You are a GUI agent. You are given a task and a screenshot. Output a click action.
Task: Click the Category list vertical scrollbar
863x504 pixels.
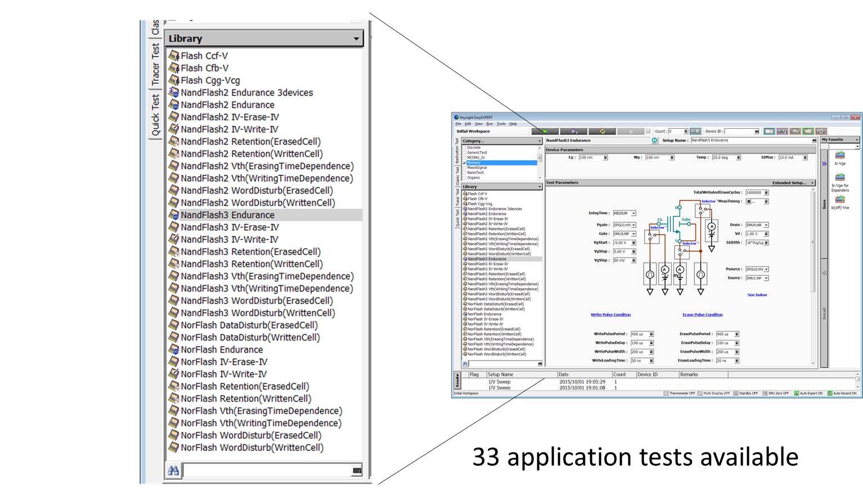click(x=540, y=163)
